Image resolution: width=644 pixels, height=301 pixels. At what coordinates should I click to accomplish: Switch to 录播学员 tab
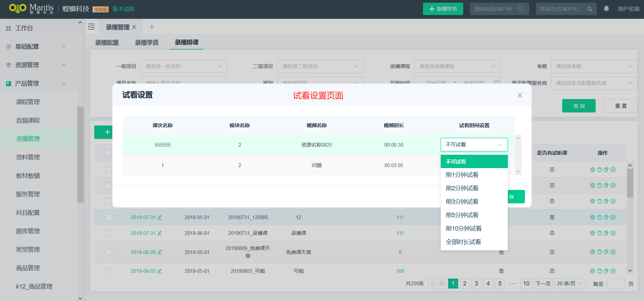pos(147,43)
